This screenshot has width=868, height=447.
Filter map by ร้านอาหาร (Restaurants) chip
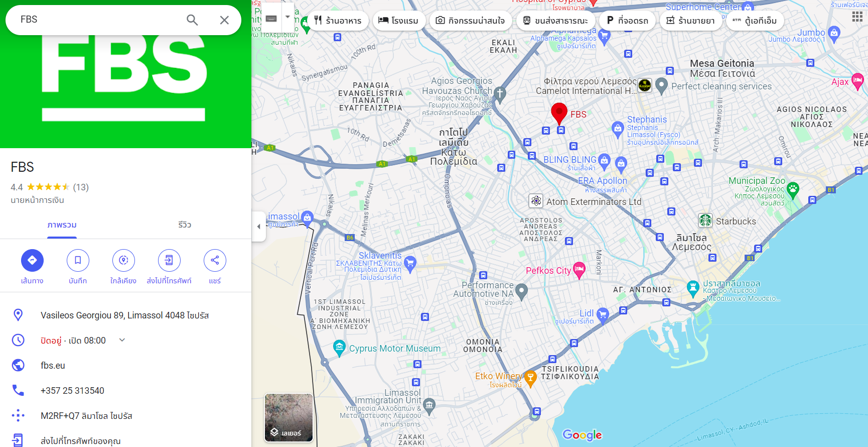[338, 21]
